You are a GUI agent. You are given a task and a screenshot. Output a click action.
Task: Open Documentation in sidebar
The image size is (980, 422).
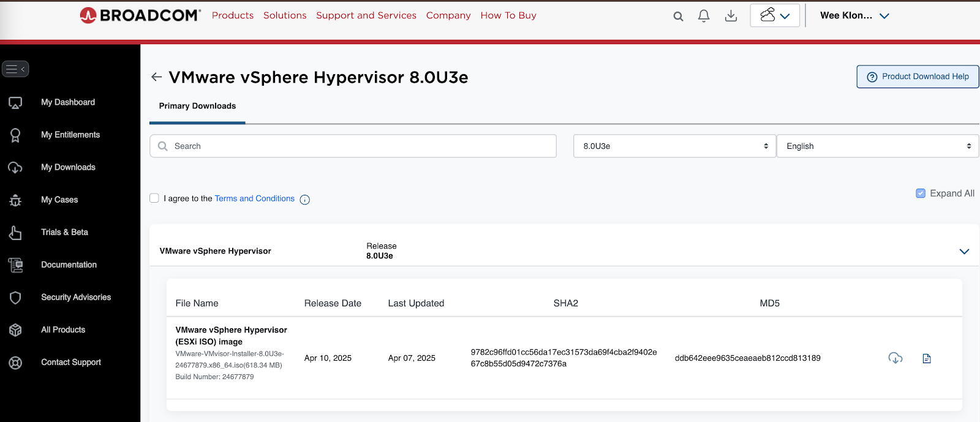click(69, 265)
